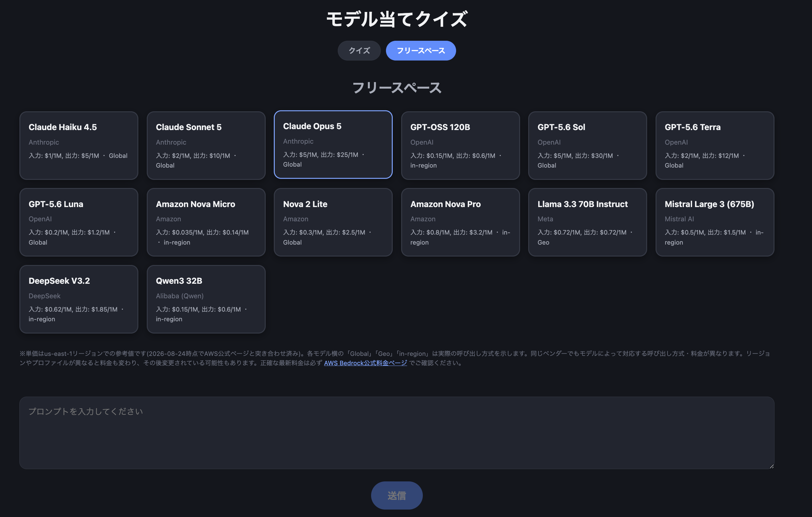
Task: Pick the Claude Sonnet 5 card
Action: pos(206,146)
